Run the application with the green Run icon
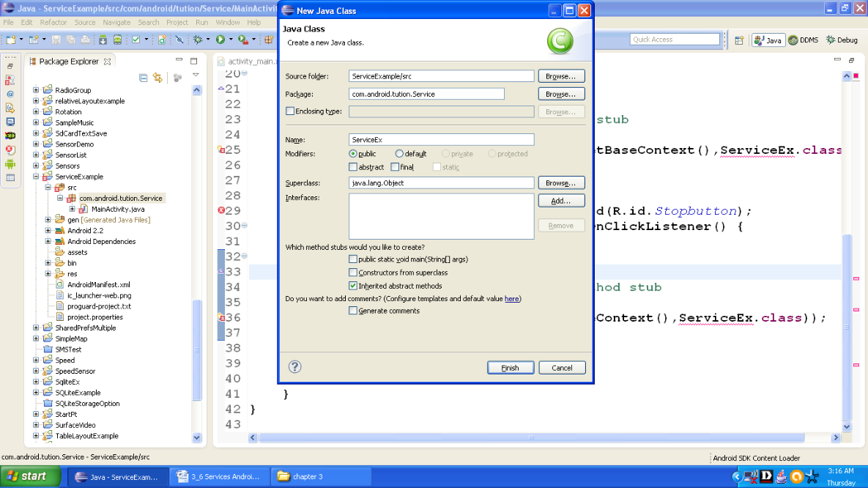This screenshot has height=488, width=868. click(220, 40)
